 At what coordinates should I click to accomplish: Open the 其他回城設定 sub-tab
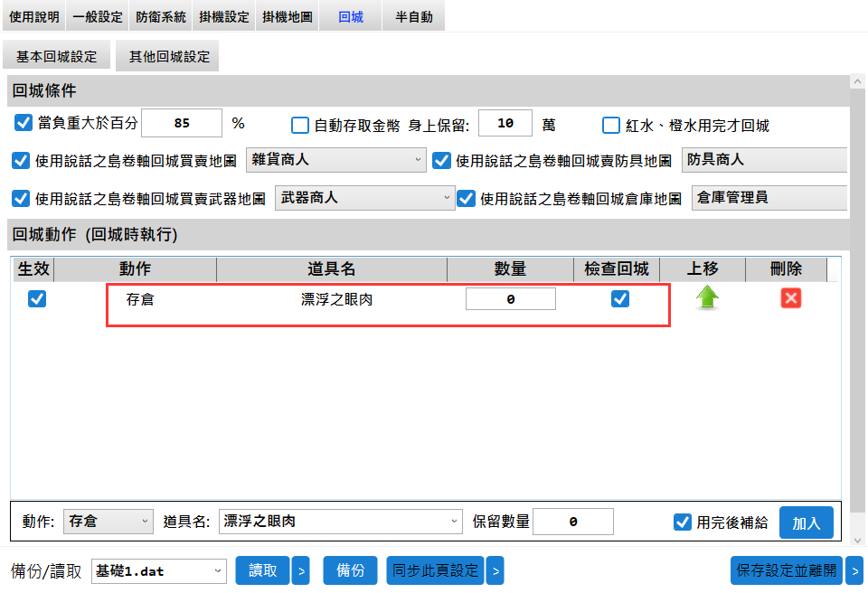pos(169,56)
